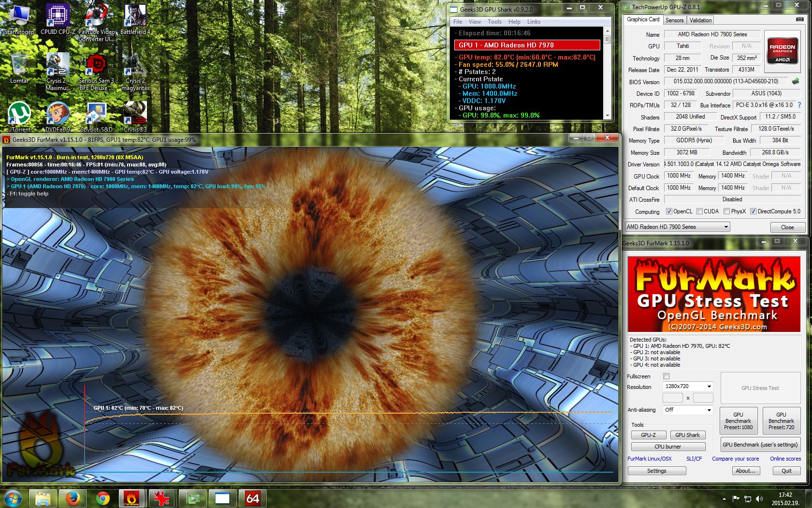Quit FurMark with the Quit button
Viewport: 812px width, 508px height.
point(786,471)
